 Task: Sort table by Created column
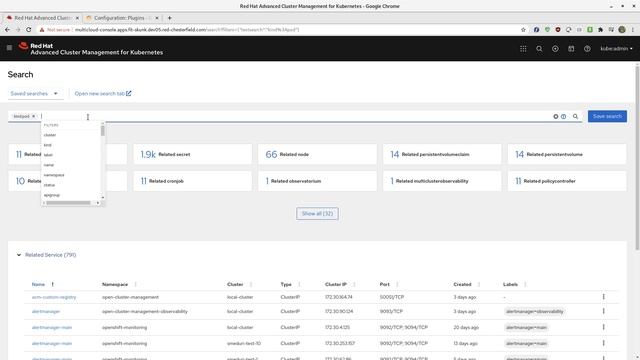click(x=462, y=284)
